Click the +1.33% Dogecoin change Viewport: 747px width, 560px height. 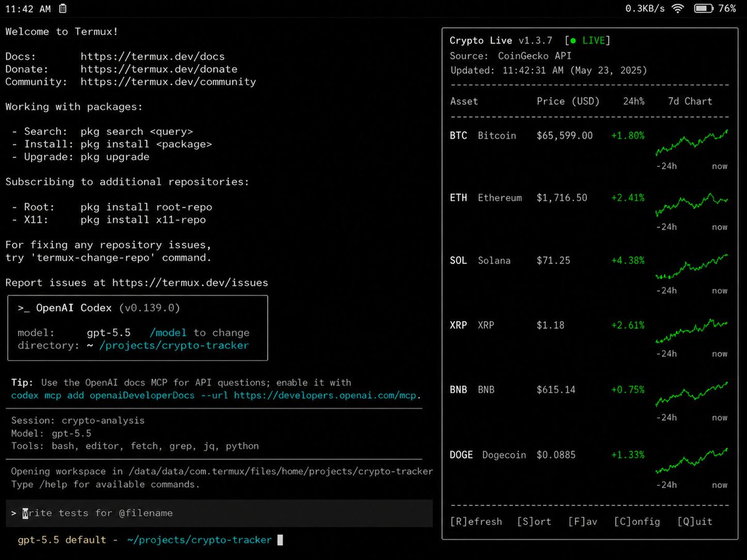[x=627, y=455]
